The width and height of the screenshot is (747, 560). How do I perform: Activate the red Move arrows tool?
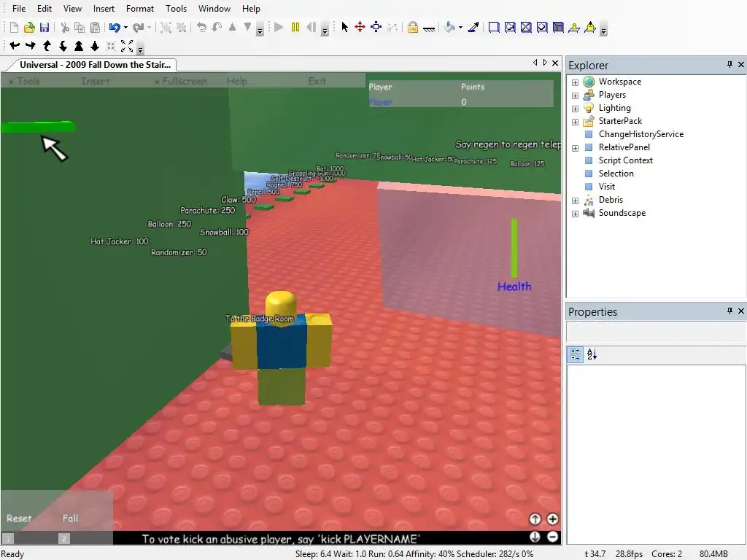[360, 27]
